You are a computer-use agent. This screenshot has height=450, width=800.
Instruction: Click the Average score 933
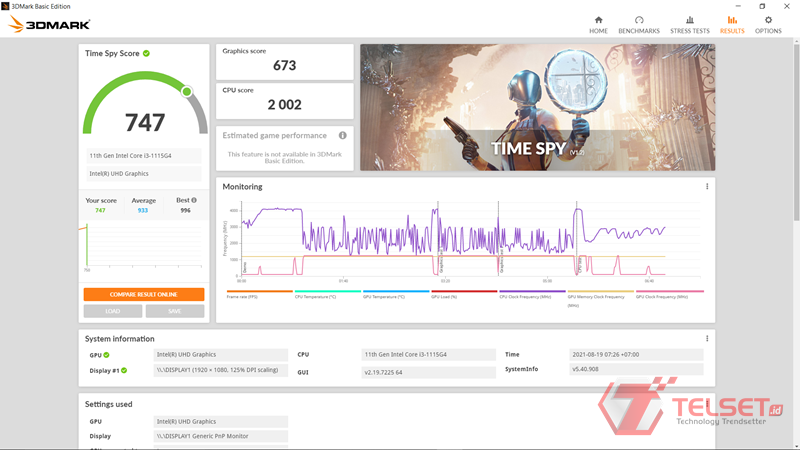click(x=143, y=210)
